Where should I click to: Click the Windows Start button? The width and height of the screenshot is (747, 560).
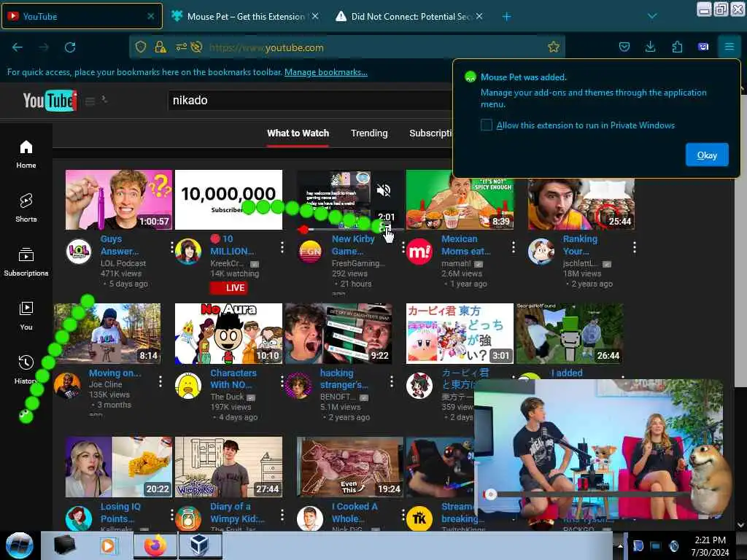click(20, 545)
